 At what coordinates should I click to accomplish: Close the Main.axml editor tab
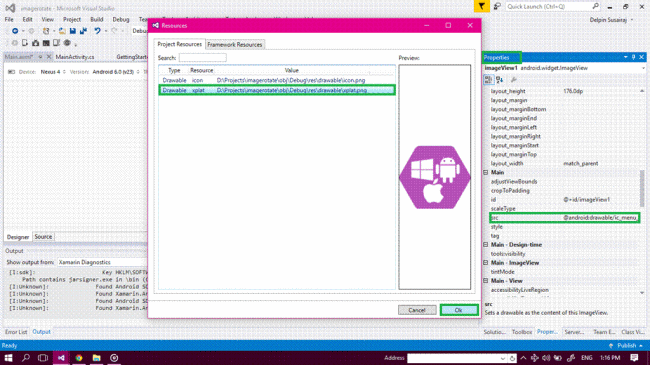tap(49, 57)
